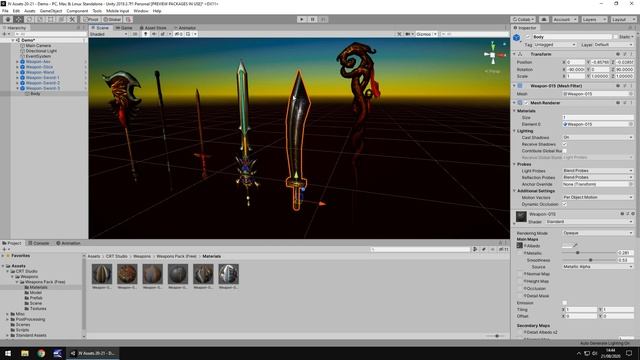Toggle the Static checkbox
The height and width of the screenshot is (360, 640).
click(616, 37)
